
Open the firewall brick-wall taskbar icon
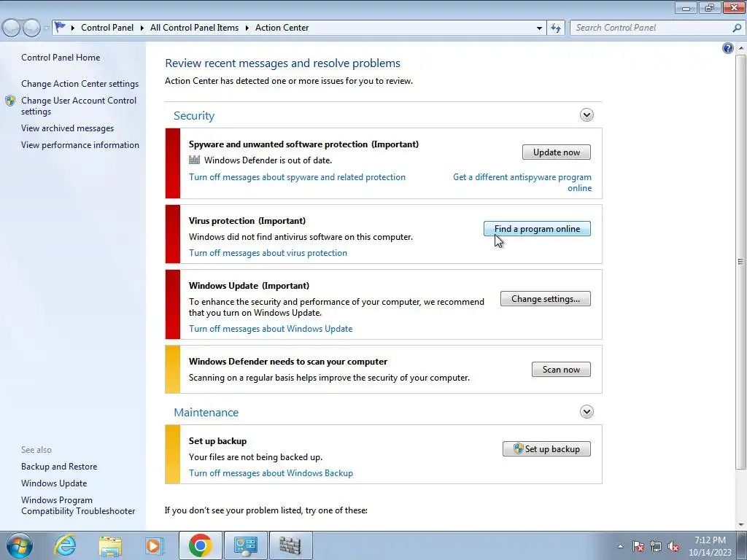point(290,545)
